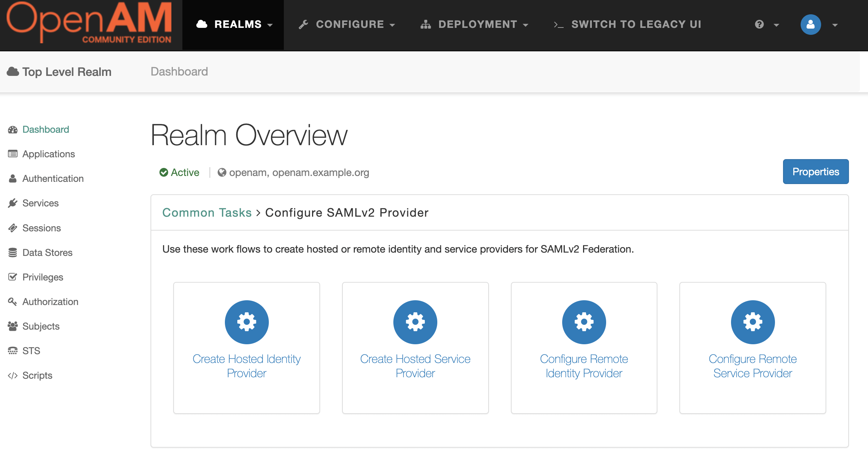Select the Privileges sidebar item
This screenshot has width=868, height=459.
(42, 277)
